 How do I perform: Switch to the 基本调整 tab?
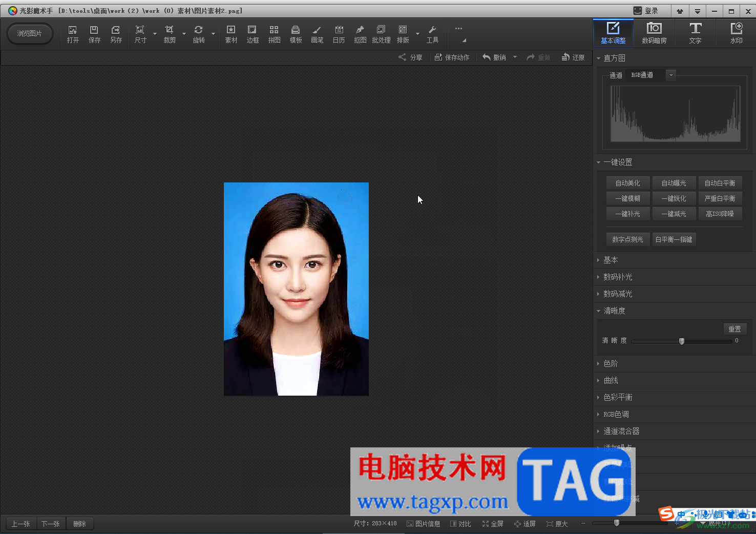point(613,33)
